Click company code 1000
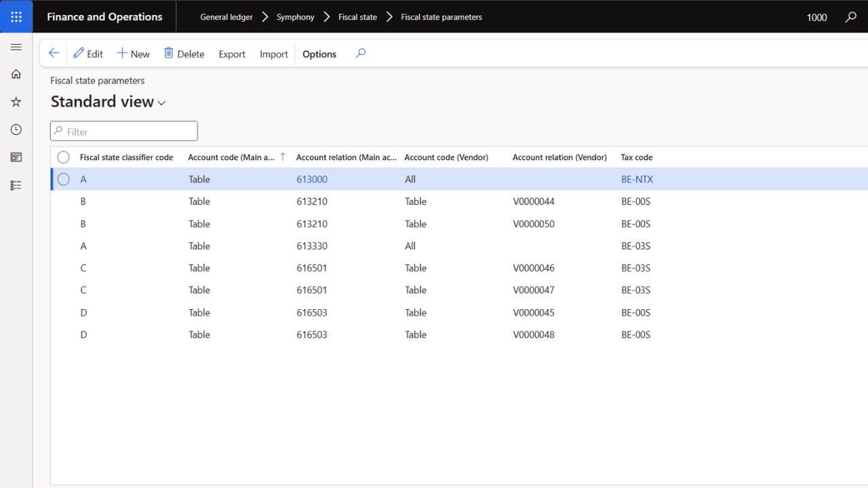Screen dimensions: 868x488 point(816,18)
